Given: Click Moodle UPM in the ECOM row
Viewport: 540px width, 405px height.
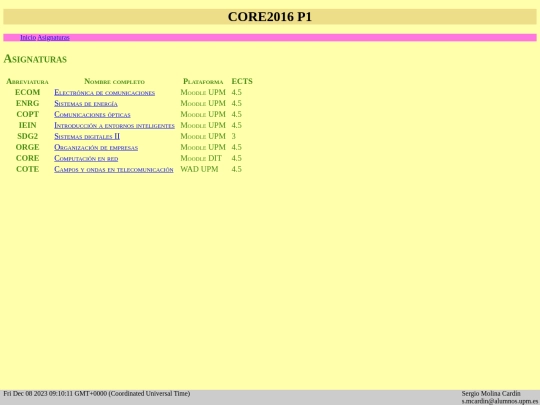Looking at the screenshot, I should 203,92.
